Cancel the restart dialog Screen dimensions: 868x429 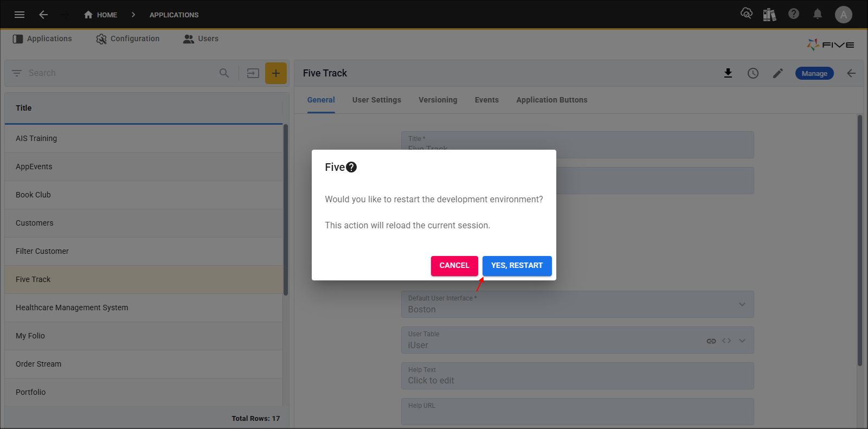coord(454,266)
